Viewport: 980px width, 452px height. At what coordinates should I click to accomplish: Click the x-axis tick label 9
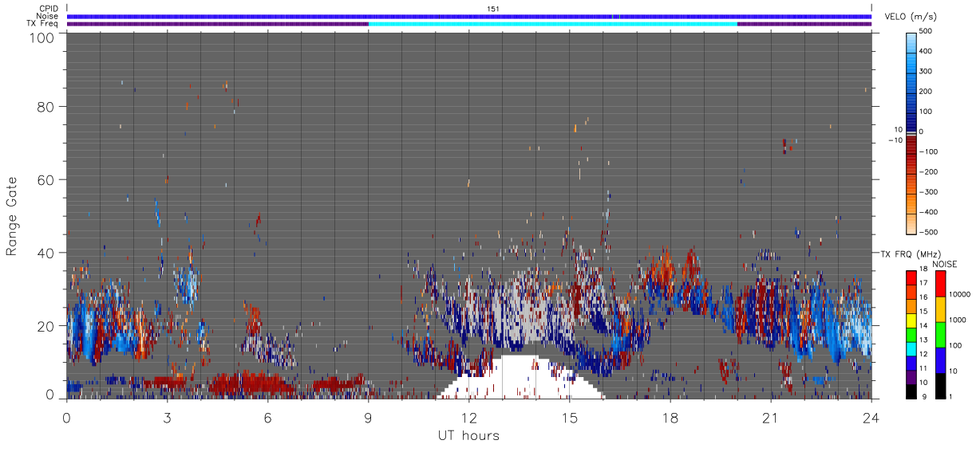coord(368,417)
